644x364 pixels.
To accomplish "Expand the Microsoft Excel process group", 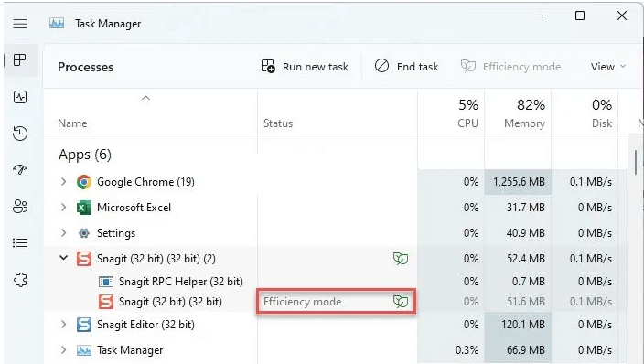I will 63,208.
